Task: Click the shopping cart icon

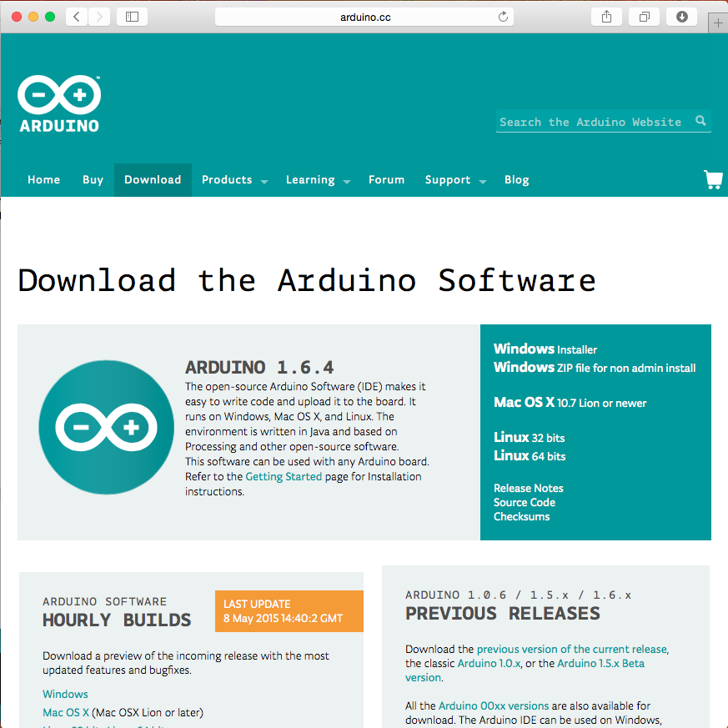Action: [712, 179]
